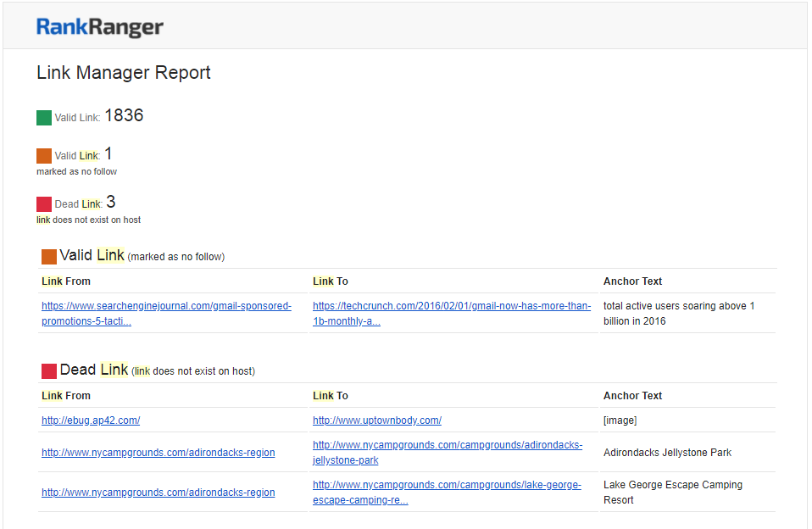The width and height of the screenshot is (812, 529).
Task: Click Link To header in Valid Link table
Action: click(x=331, y=281)
